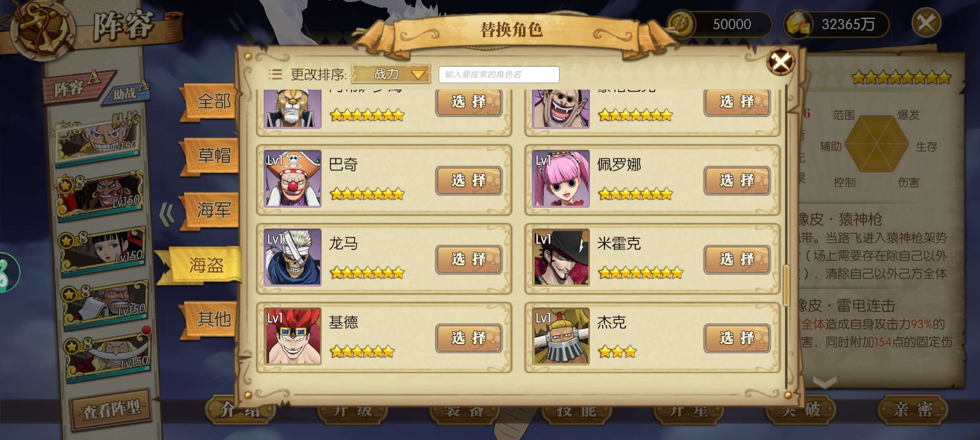980x440 pixels.
Task: Choose Mihawk with his 选择 button
Action: 737,259
